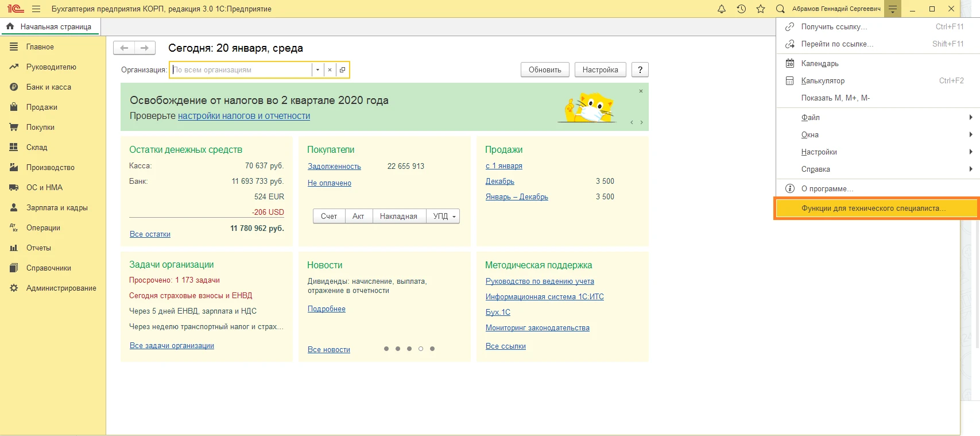Click the Накладная button

point(398,217)
